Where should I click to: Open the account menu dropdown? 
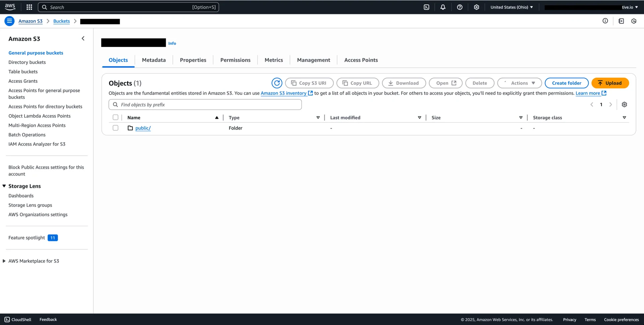coord(591,7)
